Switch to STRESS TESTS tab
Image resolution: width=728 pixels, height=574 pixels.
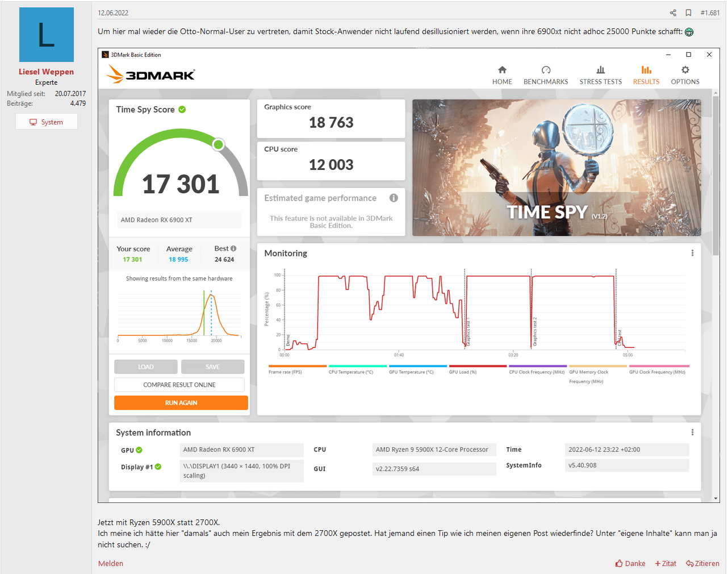tap(601, 75)
